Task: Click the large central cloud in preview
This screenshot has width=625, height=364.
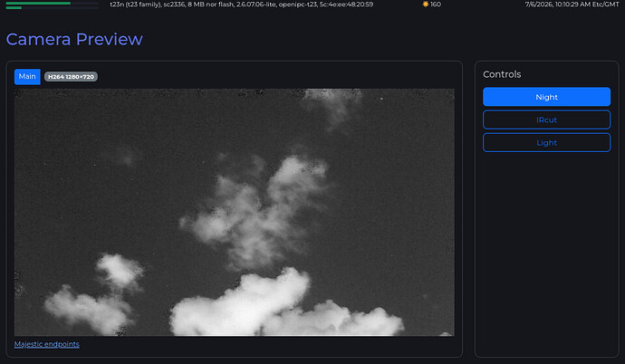Action: point(257,211)
